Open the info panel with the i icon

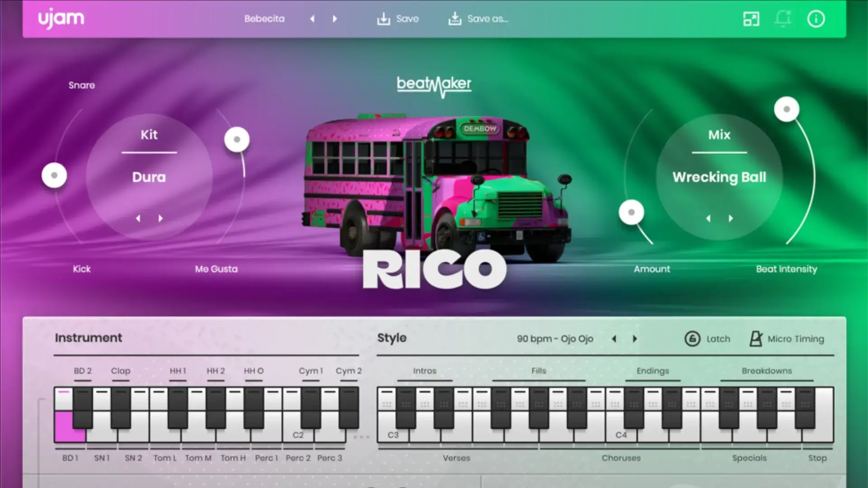(816, 19)
